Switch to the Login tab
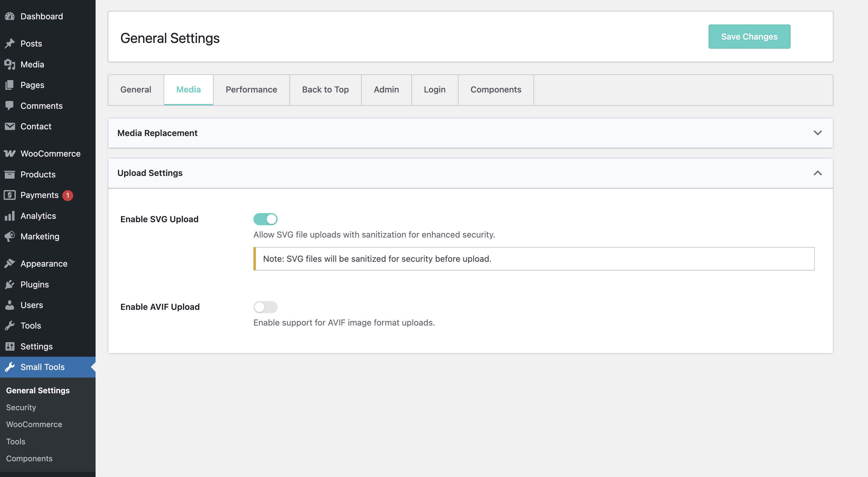The width and height of the screenshot is (868, 477). 434,89
